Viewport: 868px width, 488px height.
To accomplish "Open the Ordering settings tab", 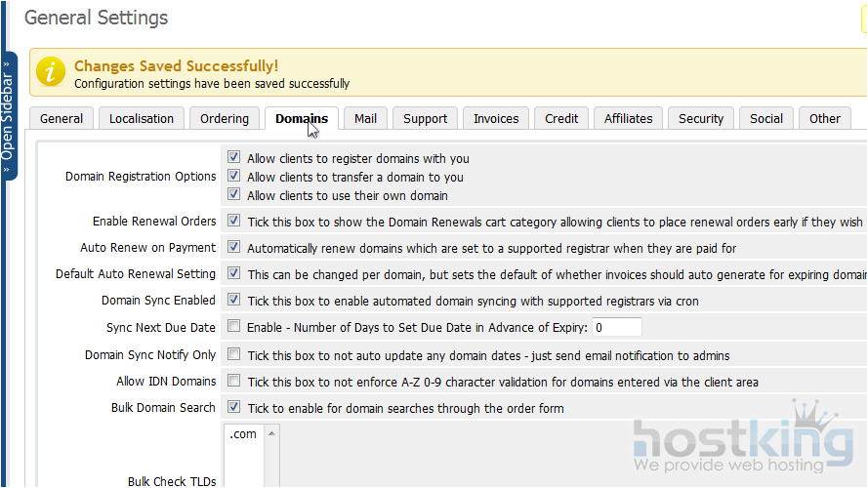I will tap(225, 118).
